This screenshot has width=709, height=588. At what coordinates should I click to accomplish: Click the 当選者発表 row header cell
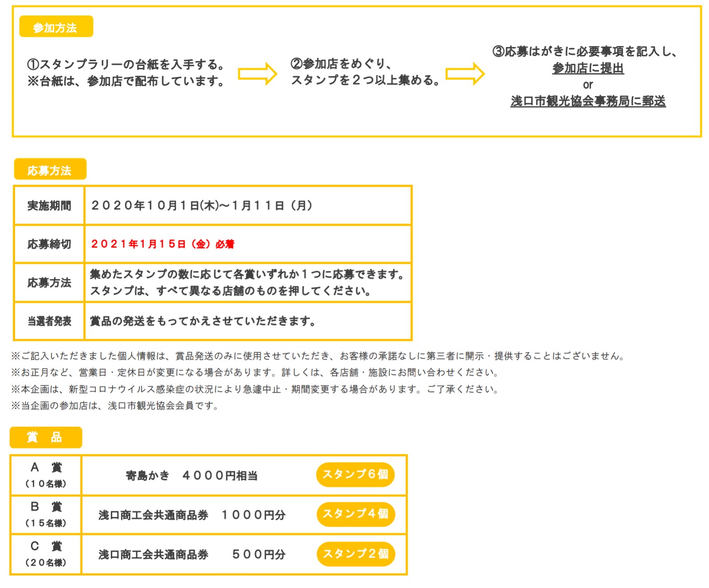pos(49,321)
